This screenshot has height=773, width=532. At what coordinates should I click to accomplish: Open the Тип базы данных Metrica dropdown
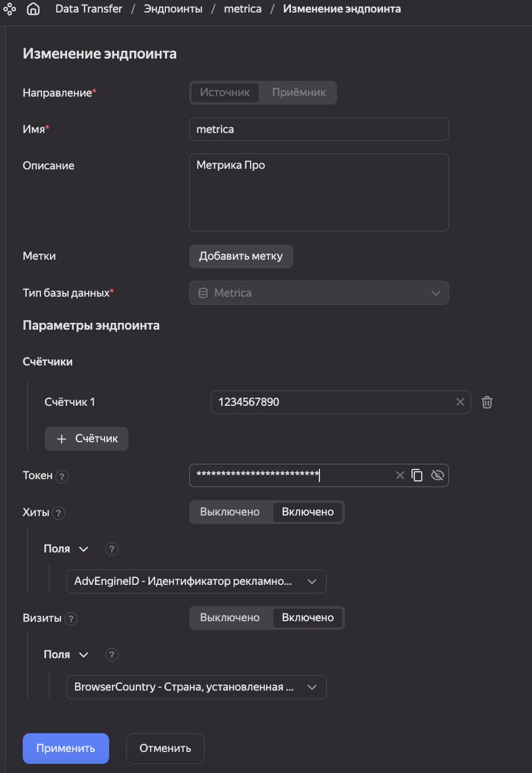(x=319, y=293)
